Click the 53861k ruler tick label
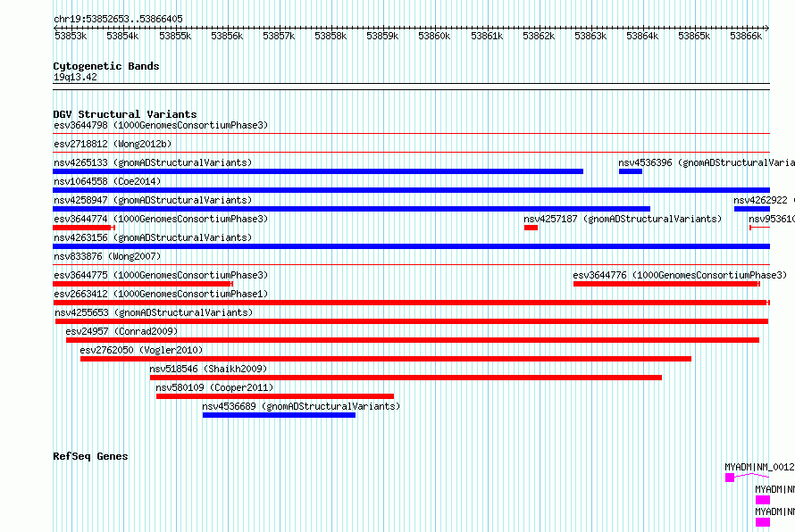 tap(487, 36)
